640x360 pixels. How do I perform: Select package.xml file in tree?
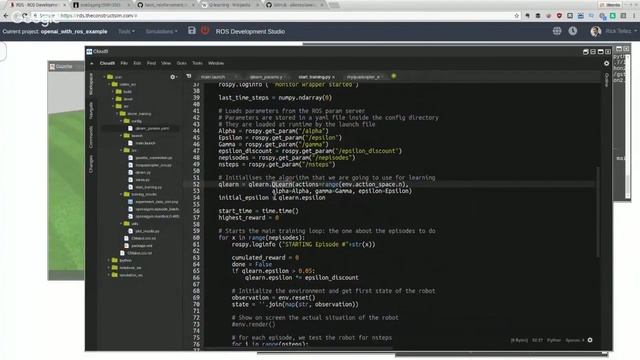pos(138,246)
